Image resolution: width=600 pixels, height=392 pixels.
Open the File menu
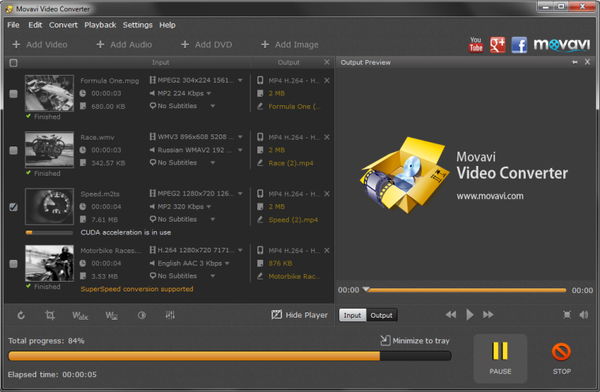(13, 25)
